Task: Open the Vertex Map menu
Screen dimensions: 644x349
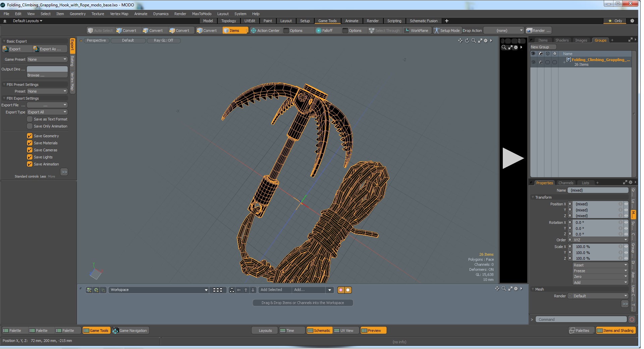Action: (119, 14)
